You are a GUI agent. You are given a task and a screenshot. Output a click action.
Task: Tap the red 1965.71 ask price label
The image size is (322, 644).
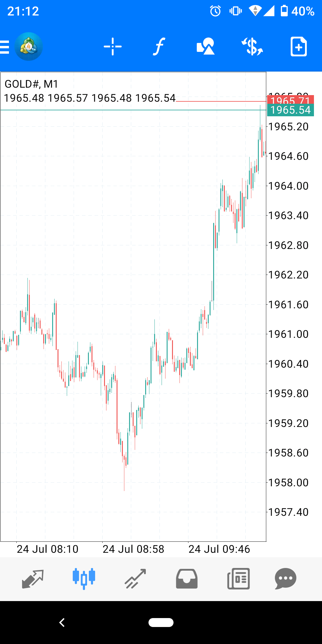pos(290,100)
